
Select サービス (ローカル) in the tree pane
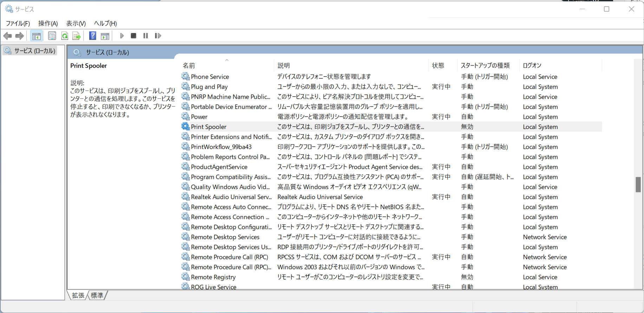30,51
